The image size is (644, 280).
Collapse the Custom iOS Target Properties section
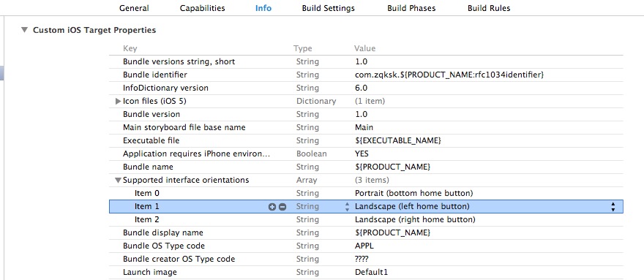[25, 30]
